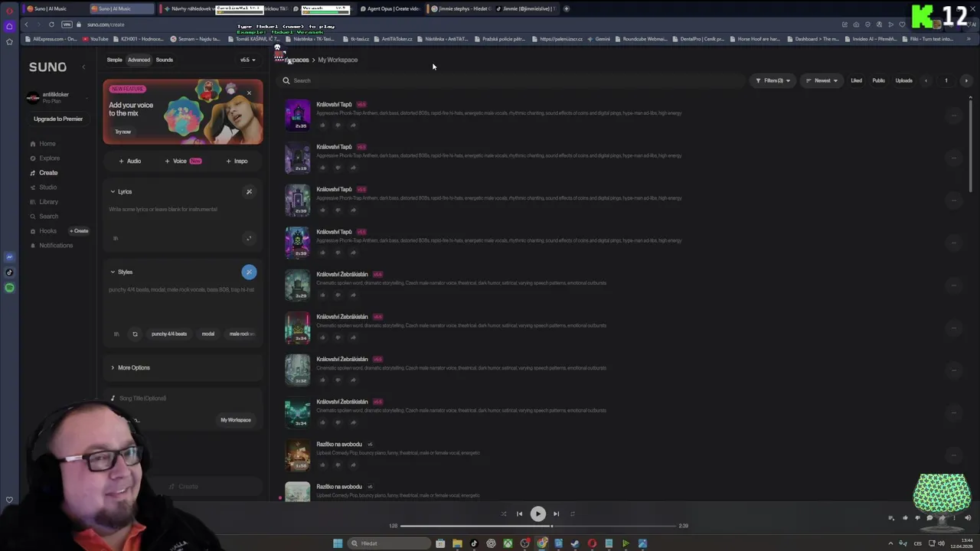Switch to Advanced creation mode
Image resolution: width=980 pixels, height=551 pixels.
coord(139,60)
